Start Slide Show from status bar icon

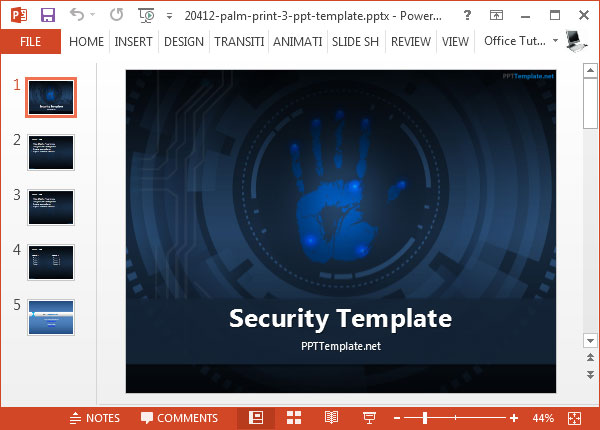point(369,418)
